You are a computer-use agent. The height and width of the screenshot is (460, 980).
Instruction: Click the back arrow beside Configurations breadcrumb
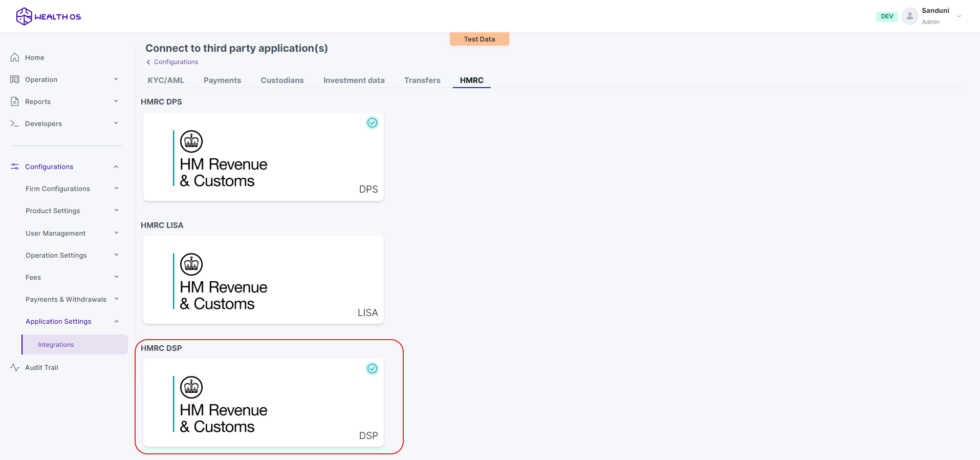148,62
